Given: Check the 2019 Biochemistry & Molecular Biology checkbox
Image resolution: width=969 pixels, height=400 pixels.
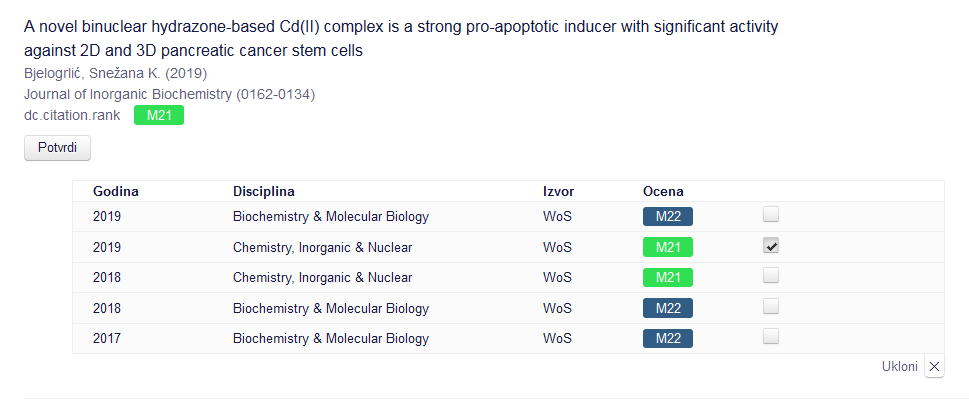Looking at the screenshot, I should coord(771,215).
